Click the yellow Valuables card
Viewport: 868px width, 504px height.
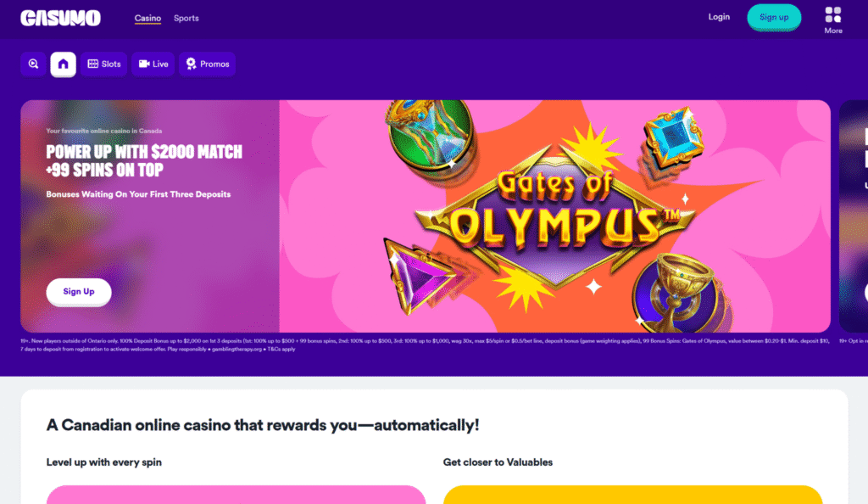click(x=632, y=495)
